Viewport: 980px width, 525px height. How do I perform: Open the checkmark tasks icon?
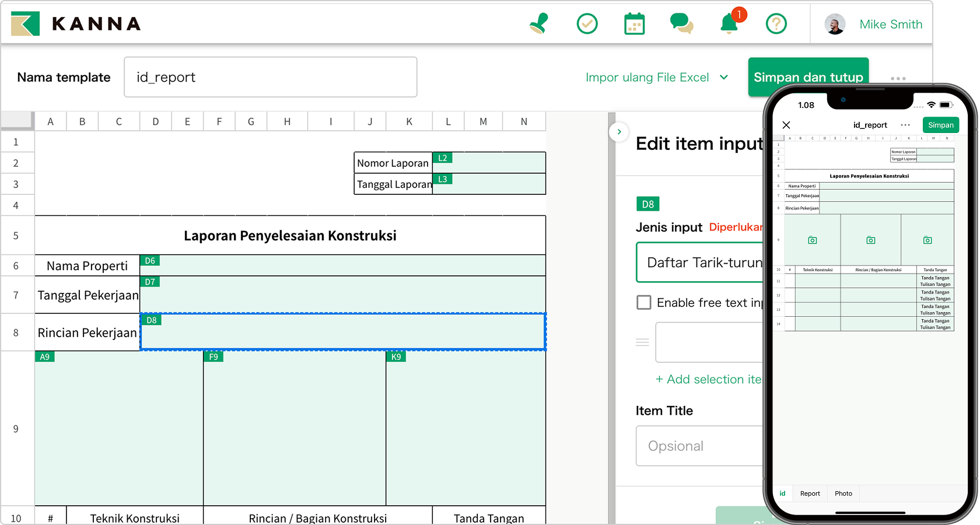[x=587, y=24]
